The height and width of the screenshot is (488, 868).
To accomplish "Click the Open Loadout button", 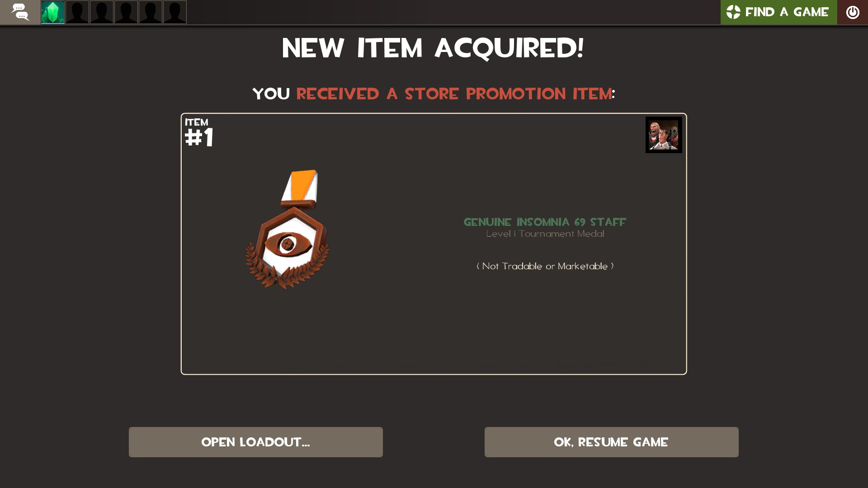I will (256, 442).
